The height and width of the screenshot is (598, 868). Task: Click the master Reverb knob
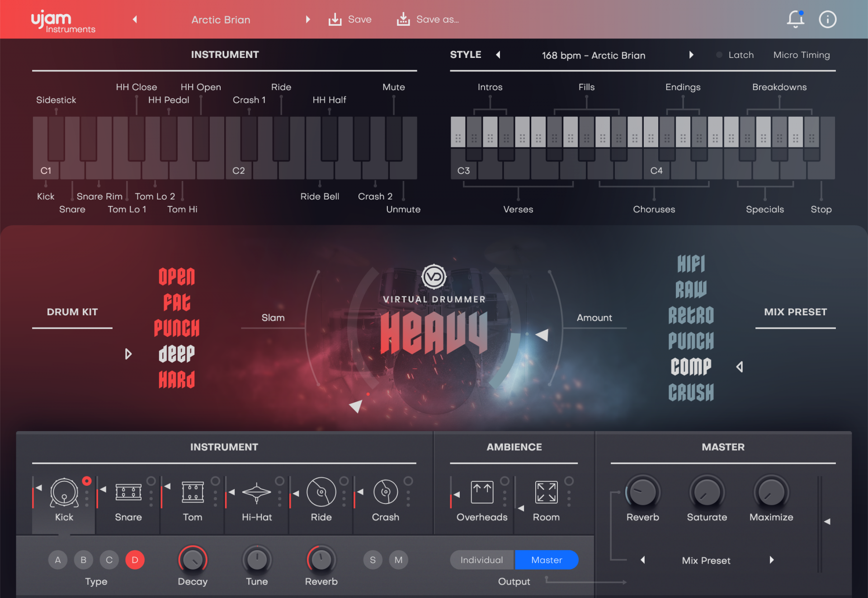tap(642, 492)
